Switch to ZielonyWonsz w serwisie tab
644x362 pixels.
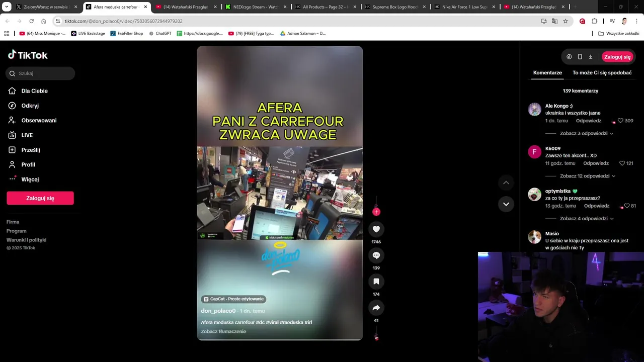[46, 7]
